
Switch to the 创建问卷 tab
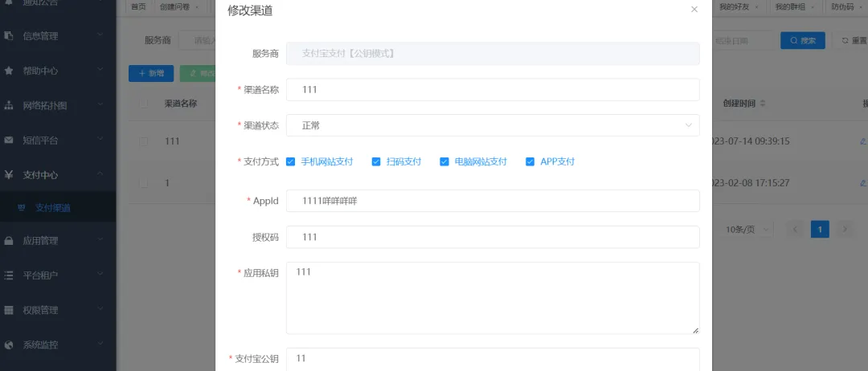coord(179,7)
